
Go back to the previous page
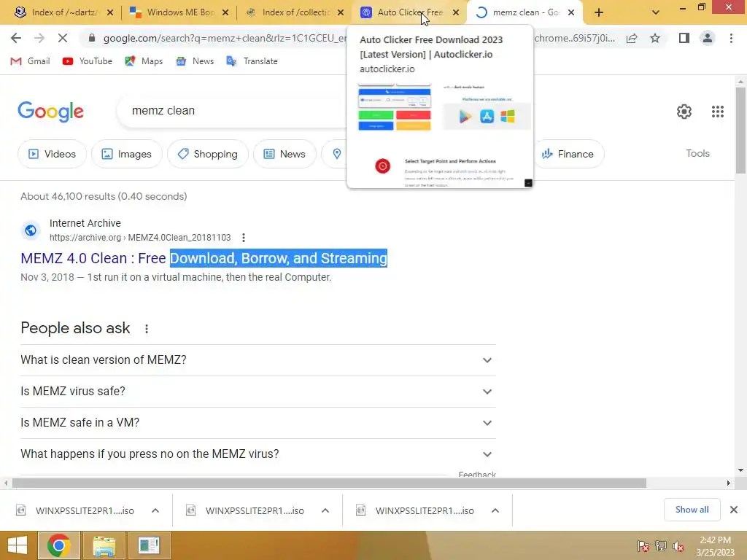point(16,38)
